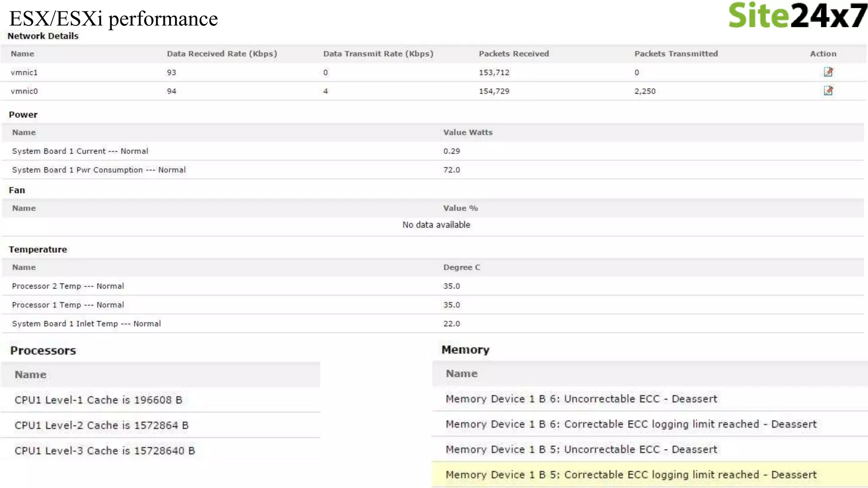Select the 154,729 packets received value
Screen dimensions: 868x488
click(494, 91)
